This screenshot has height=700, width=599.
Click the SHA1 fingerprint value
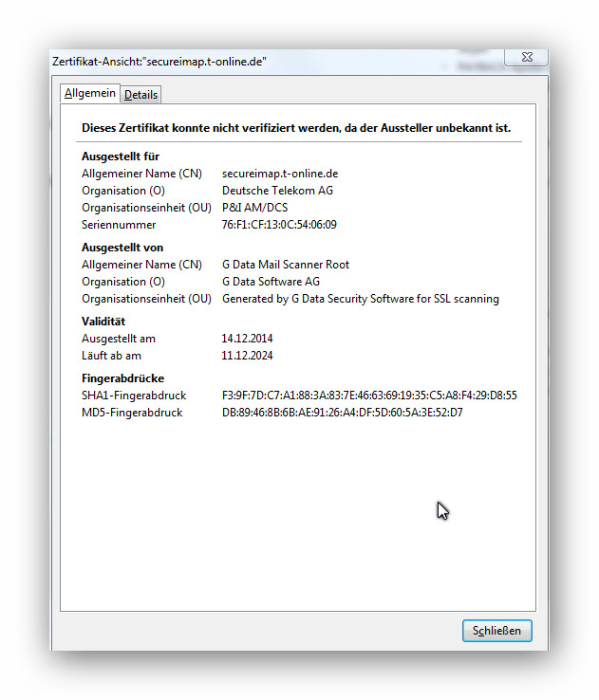(x=369, y=396)
